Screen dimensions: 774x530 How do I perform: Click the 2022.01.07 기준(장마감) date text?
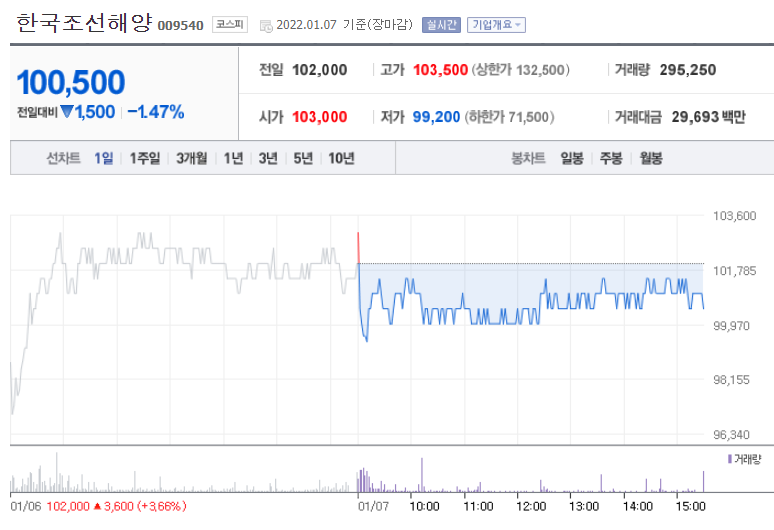(x=345, y=25)
